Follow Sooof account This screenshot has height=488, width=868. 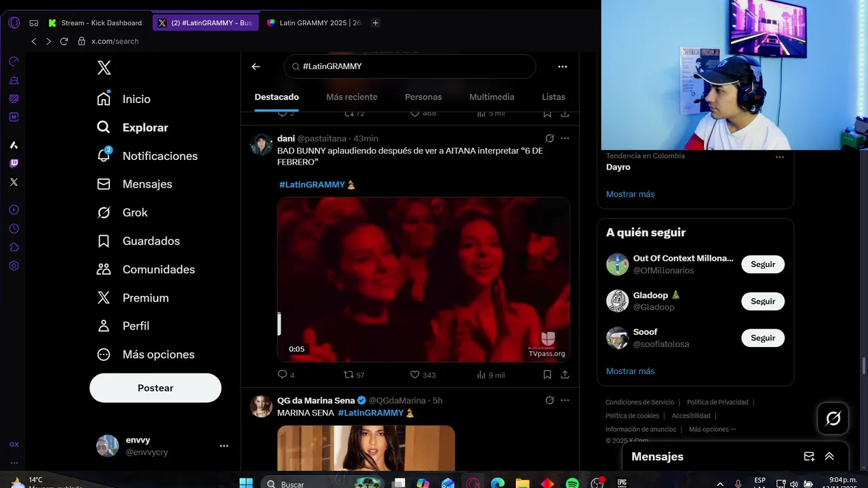pyautogui.click(x=763, y=338)
